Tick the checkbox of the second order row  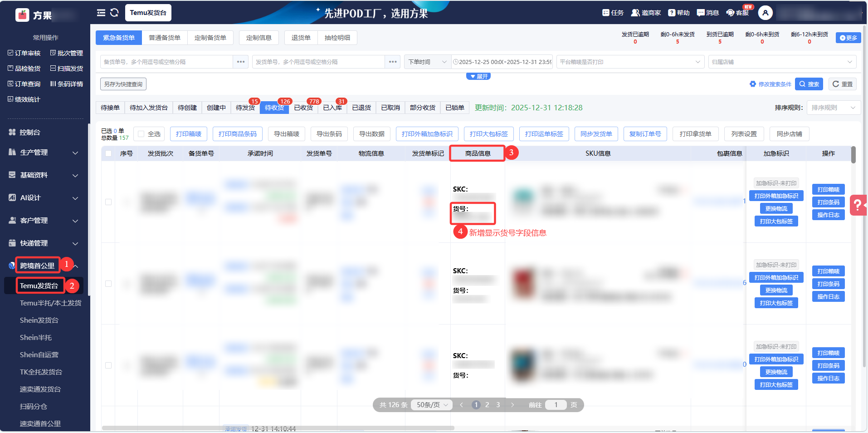click(108, 284)
